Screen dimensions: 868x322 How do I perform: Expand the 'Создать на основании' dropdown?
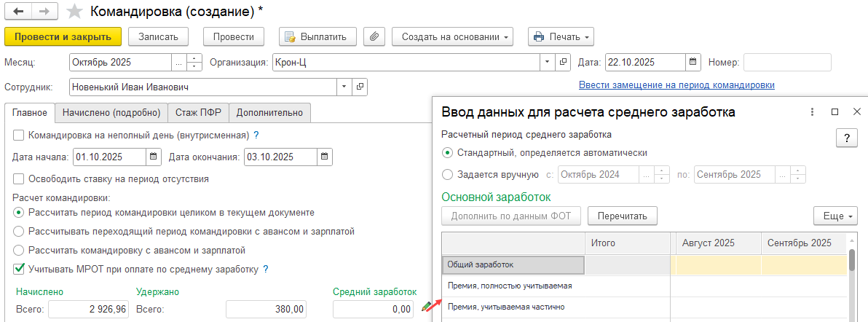coord(452,36)
